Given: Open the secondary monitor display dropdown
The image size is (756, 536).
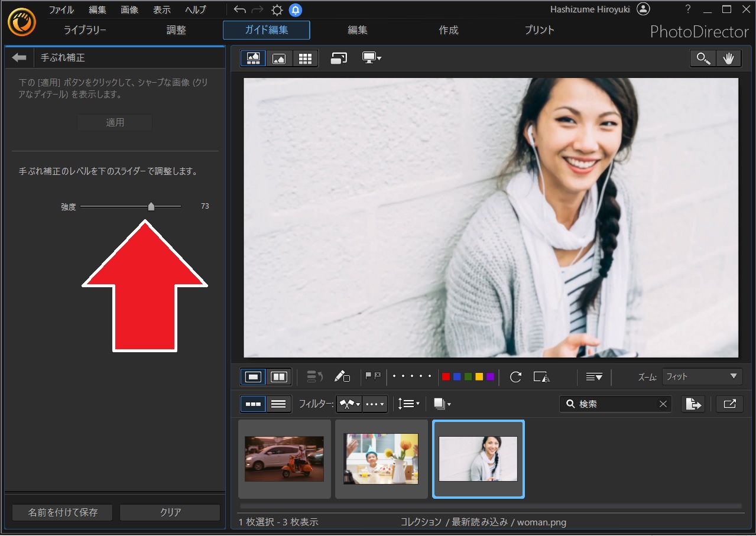Looking at the screenshot, I should coord(372,58).
